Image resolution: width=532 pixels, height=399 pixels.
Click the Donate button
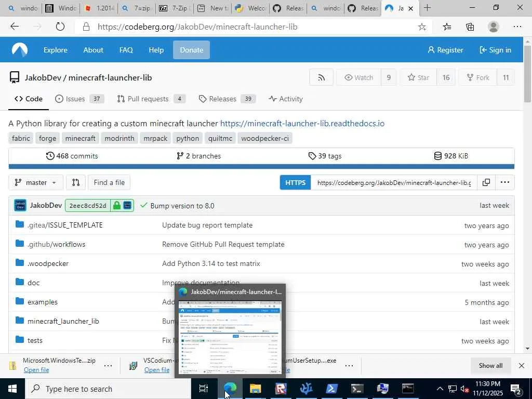tap(191, 50)
